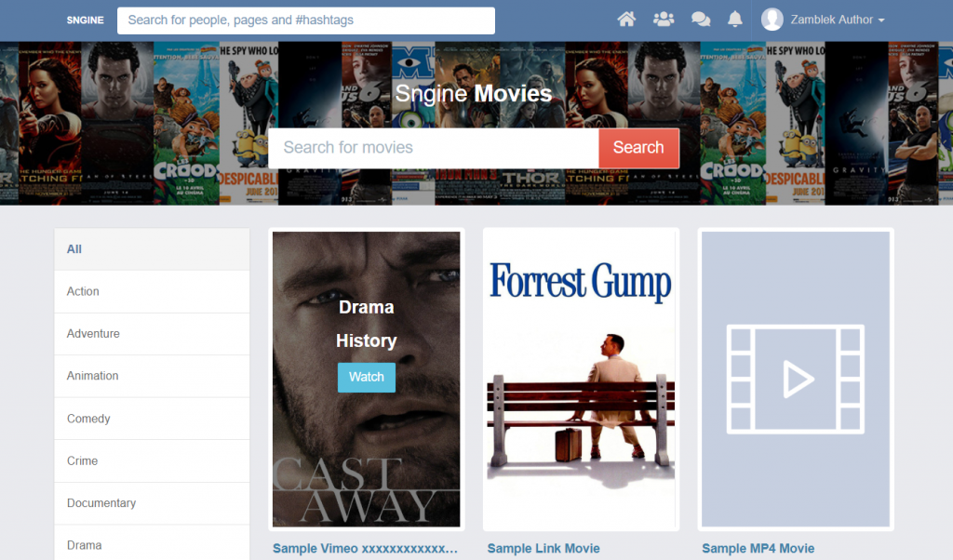Click Watch on the Cast Away poster
The image size is (953, 560).
(x=367, y=377)
